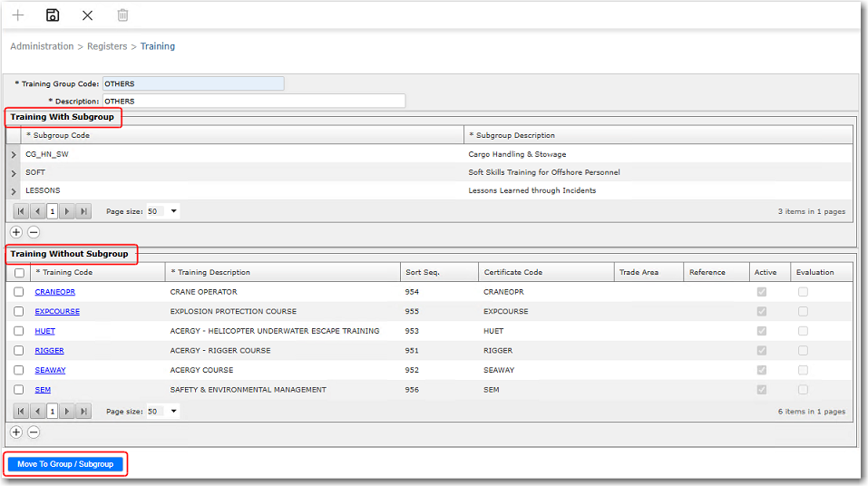868x486 pixels.
Task: Expand the CG_HN_SW subgroup row
Action: coord(14,155)
